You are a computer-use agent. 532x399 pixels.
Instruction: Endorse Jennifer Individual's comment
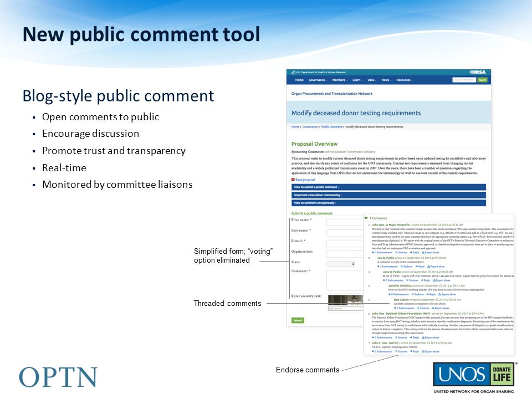(418, 294)
